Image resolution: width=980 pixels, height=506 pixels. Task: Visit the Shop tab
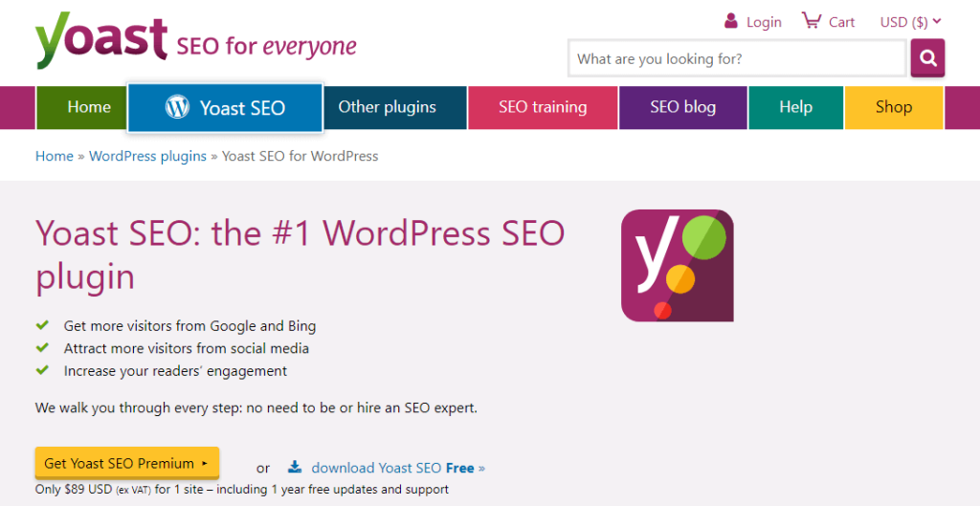click(x=893, y=107)
